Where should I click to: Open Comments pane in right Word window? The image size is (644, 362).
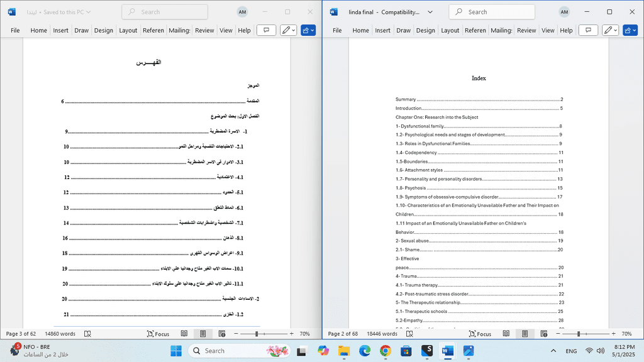point(588,30)
